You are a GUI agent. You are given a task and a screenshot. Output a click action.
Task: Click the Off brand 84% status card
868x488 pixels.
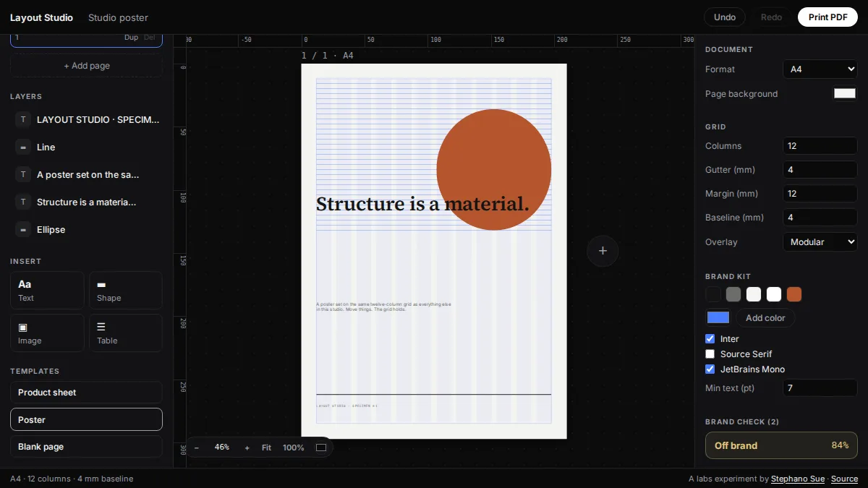(x=781, y=445)
